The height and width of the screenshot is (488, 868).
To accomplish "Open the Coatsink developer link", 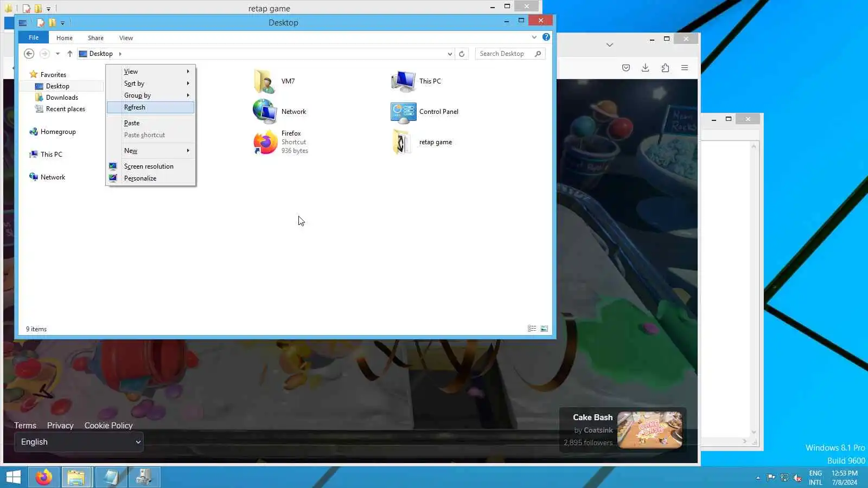I will 598,430.
